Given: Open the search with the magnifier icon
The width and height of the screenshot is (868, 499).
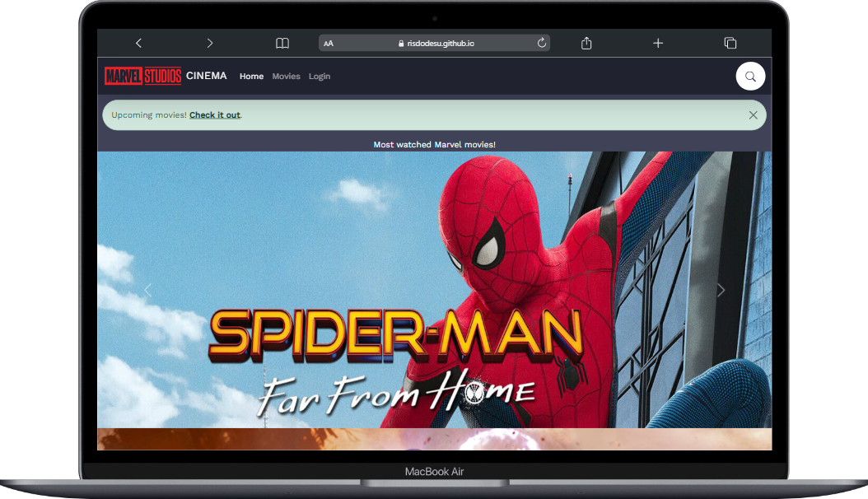Looking at the screenshot, I should (x=750, y=76).
